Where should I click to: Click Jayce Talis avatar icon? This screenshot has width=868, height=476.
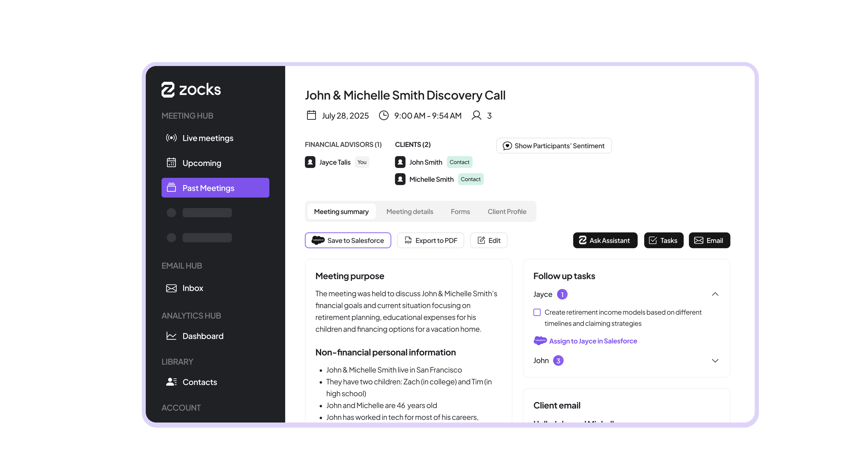[x=310, y=162]
